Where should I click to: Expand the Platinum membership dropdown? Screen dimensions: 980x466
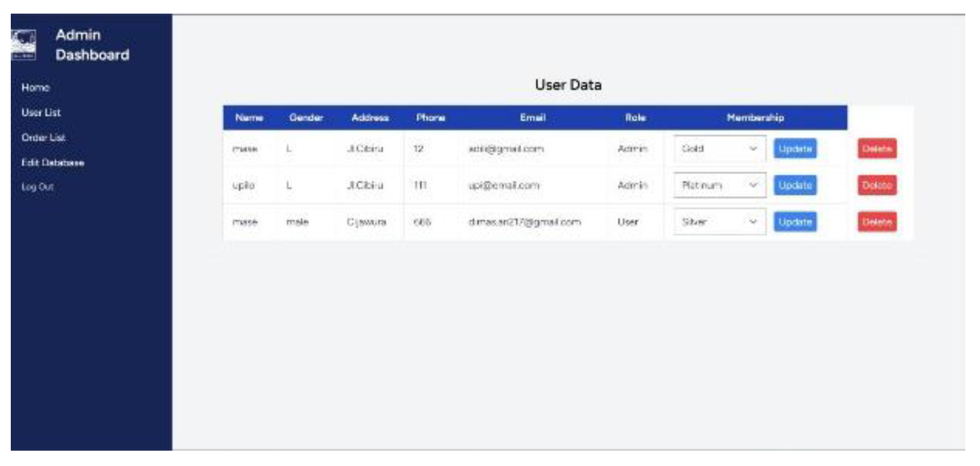click(719, 185)
